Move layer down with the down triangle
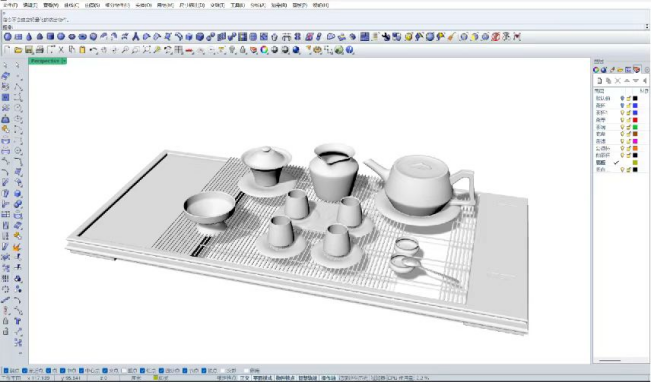The width and height of the screenshot is (651, 383). [x=636, y=81]
